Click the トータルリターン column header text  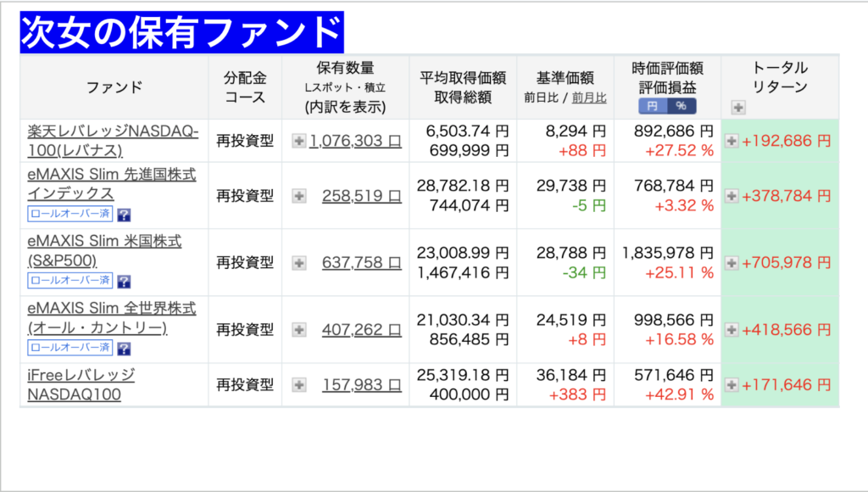pyautogui.click(x=780, y=77)
